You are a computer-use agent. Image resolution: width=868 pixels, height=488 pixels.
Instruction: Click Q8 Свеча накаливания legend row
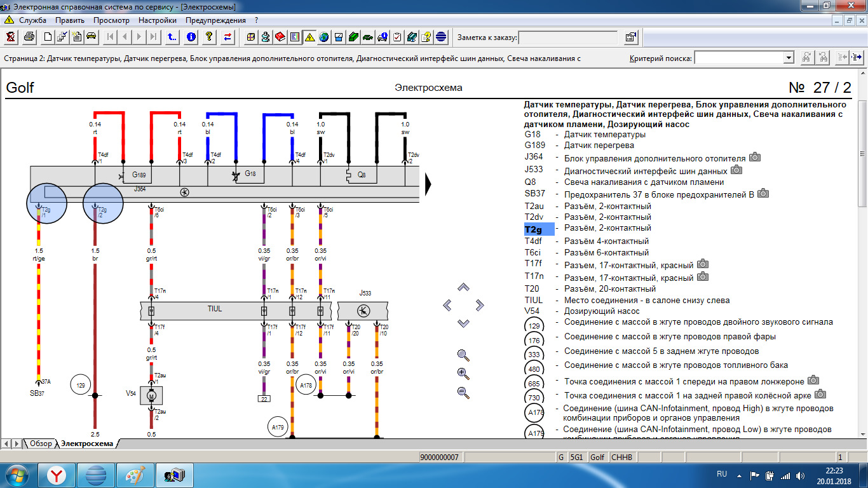pyautogui.click(x=624, y=182)
